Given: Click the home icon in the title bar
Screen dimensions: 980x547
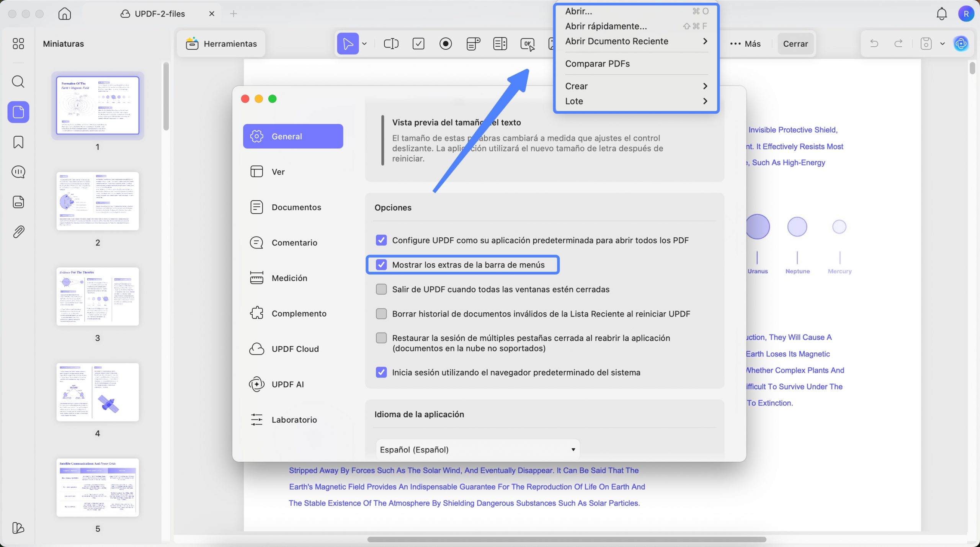Looking at the screenshot, I should 65,14.
